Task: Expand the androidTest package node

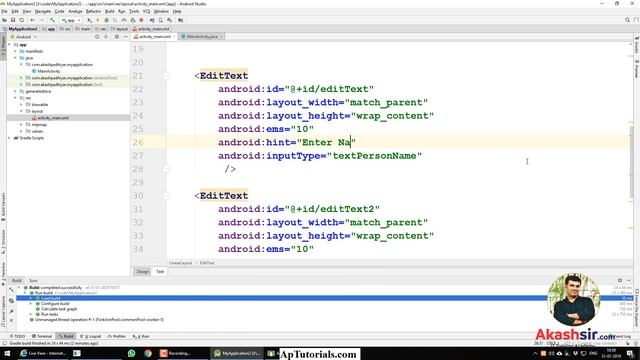Action: [x=21, y=78]
